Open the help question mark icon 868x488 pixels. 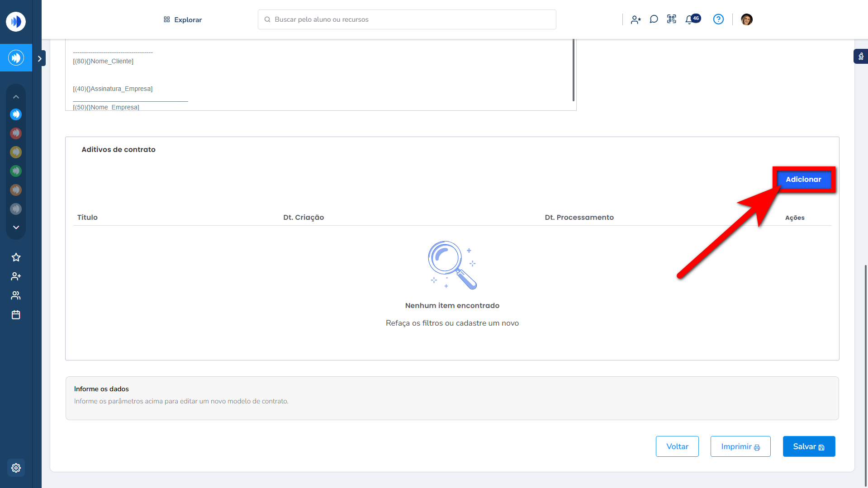(718, 19)
